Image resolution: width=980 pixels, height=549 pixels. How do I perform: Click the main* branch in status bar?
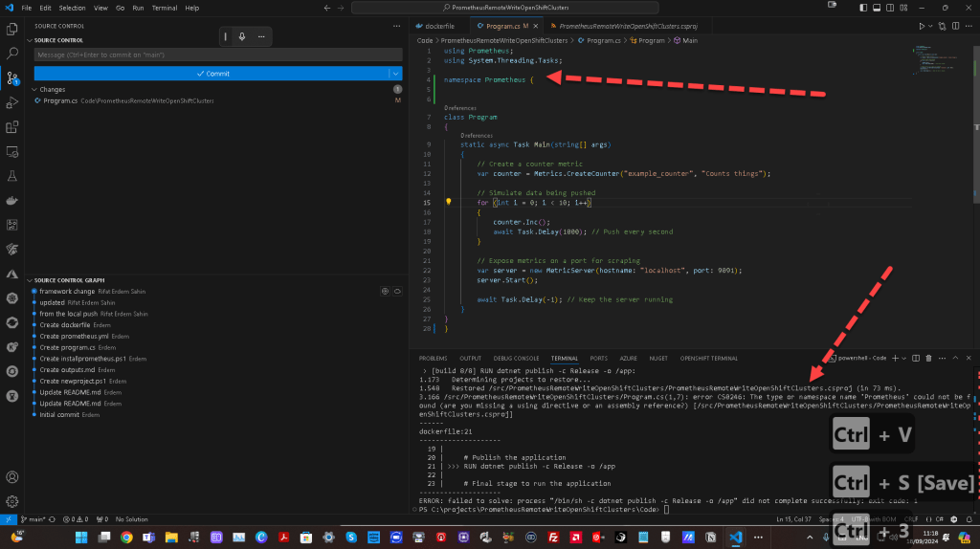(x=33, y=519)
